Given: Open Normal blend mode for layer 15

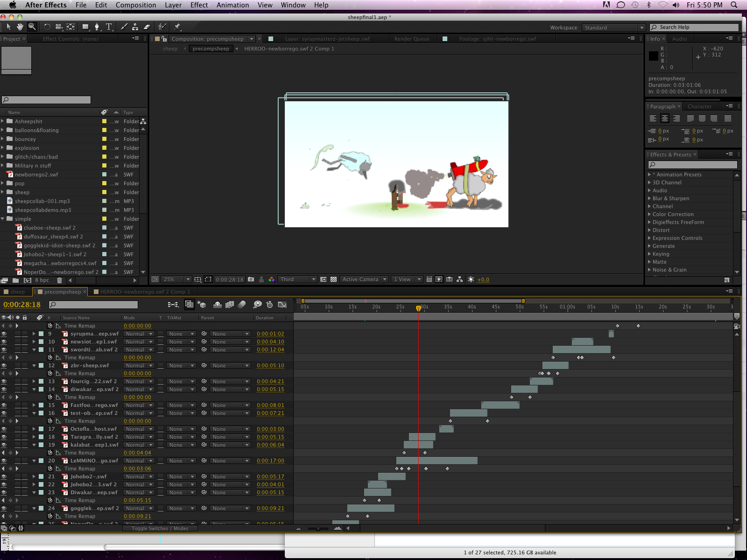Looking at the screenshot, I should click(139, 406).
